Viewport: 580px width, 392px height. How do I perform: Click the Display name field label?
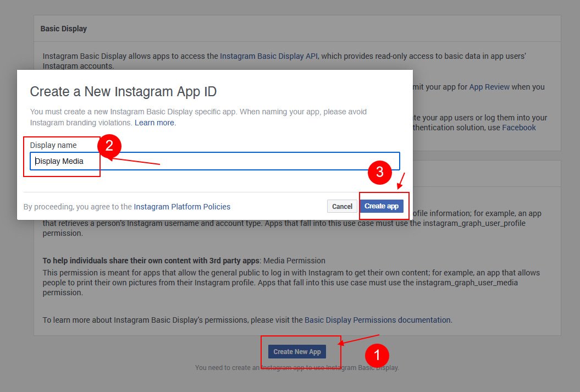53,145
